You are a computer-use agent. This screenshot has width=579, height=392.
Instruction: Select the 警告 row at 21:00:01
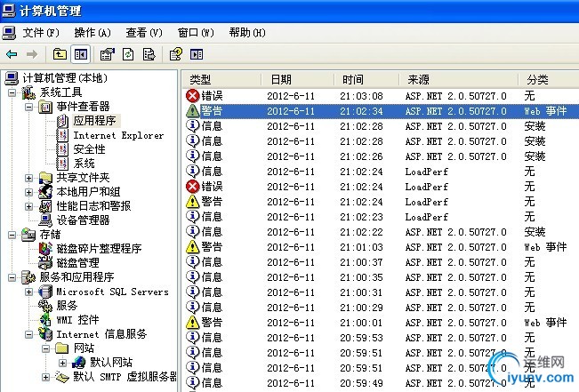coord(381,323)
